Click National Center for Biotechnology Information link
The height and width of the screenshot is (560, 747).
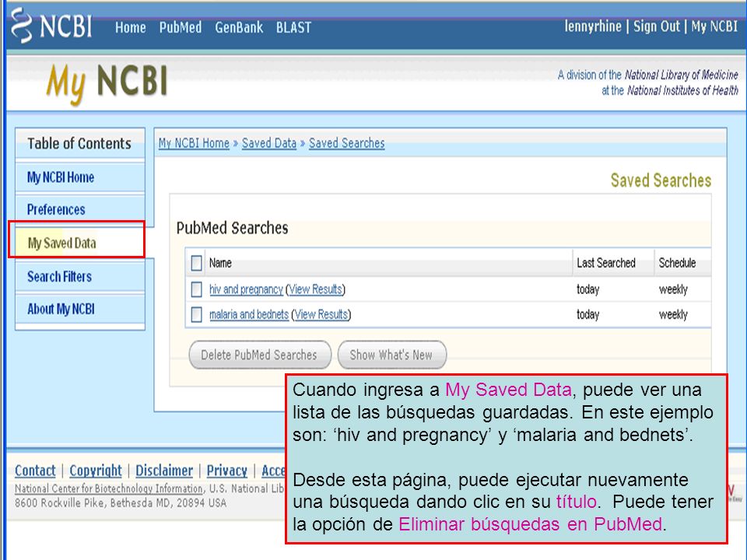pyautogui.click(x=109, y=488)
